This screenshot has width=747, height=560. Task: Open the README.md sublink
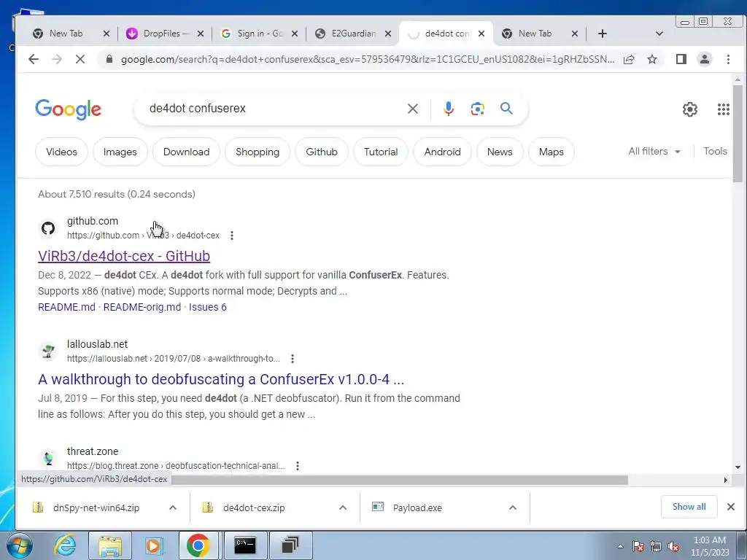click(66, 307)
